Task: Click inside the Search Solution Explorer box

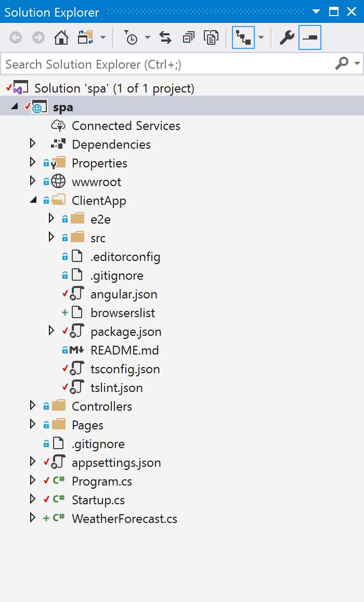Action: point(156,64)
